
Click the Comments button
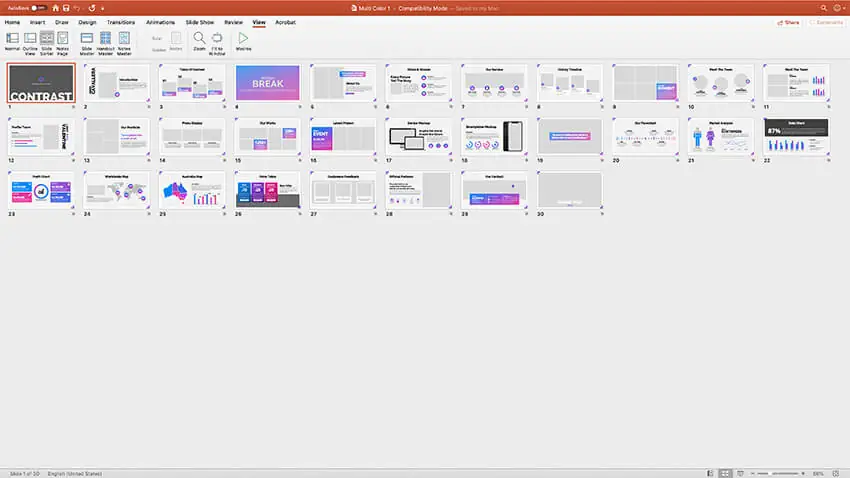pyautogui.click(x=826, y=22)
